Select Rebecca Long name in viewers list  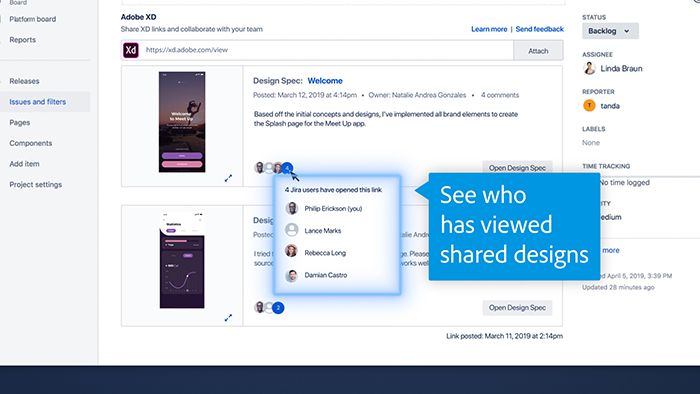(x=325, y=253)
